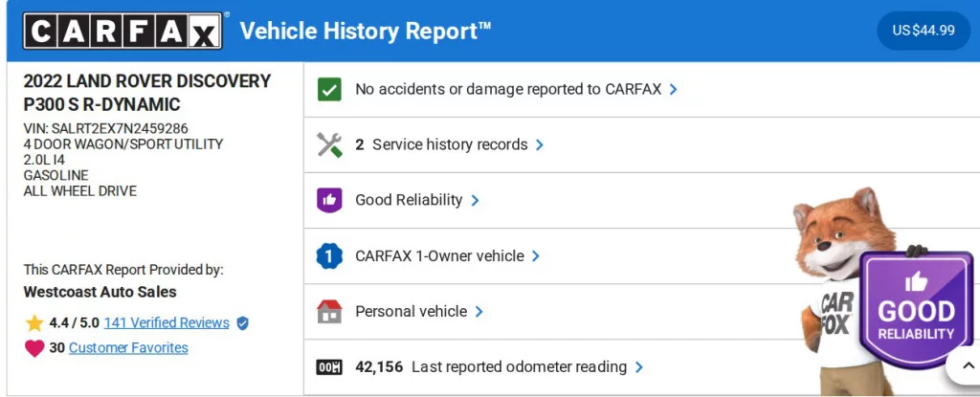Image resolution: width=980 pixels, height=397 pixels.
Task: Click the gold star rating icon
Action: click(x=34, y=323)
